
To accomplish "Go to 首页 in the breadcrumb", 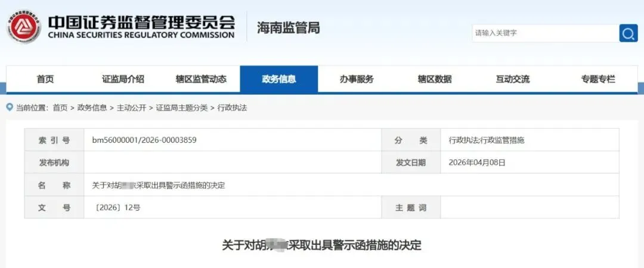I will 60,108.
